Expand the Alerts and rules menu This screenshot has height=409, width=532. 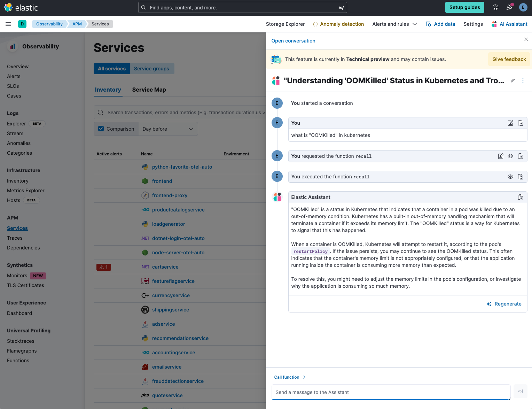coord(394,24)
